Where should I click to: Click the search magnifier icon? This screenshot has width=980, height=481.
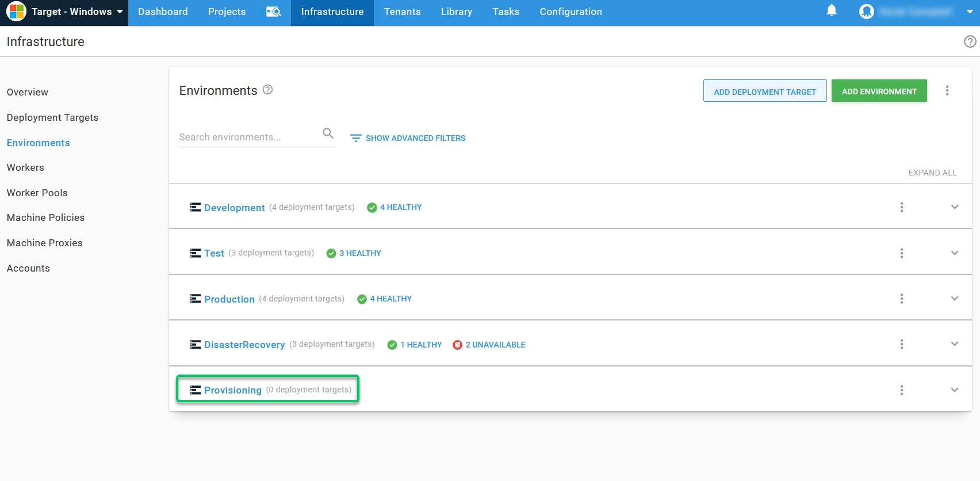(x=328, y=133)
